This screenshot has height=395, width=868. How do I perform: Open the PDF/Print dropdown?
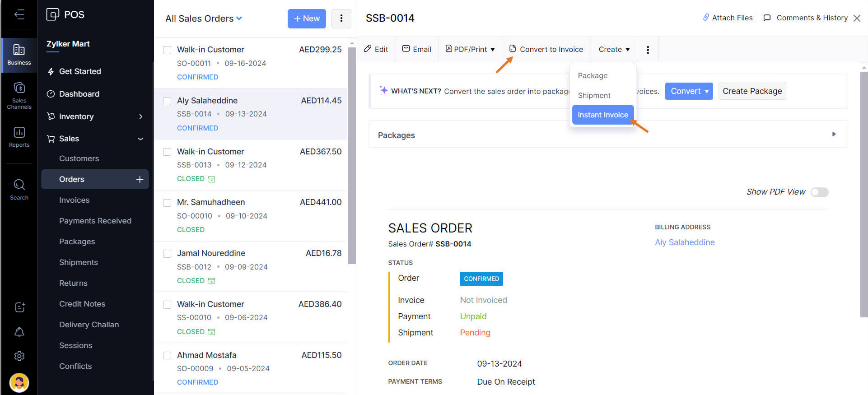(470, 49)
